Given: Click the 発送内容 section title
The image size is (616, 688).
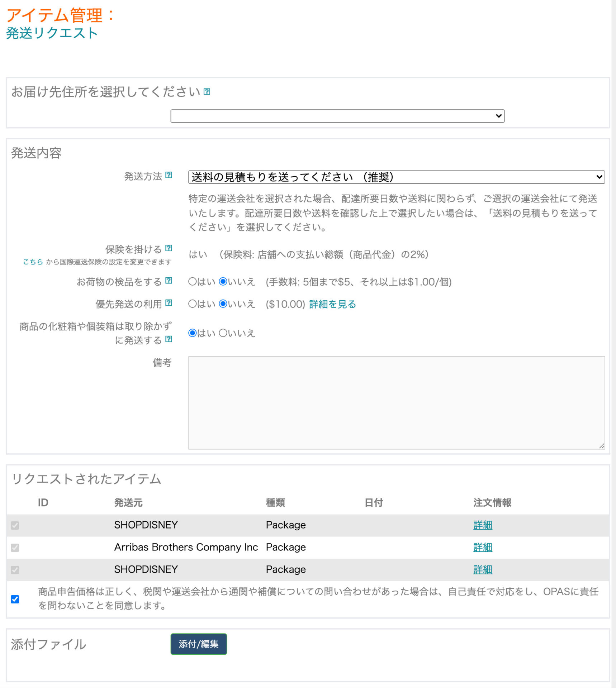Looking at the screenshot, I should [x=36, y=153].
